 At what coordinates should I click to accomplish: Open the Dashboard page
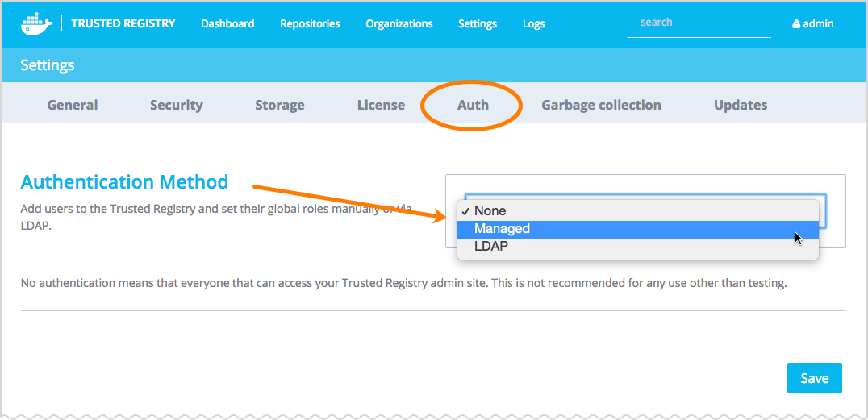coord(227,23)
